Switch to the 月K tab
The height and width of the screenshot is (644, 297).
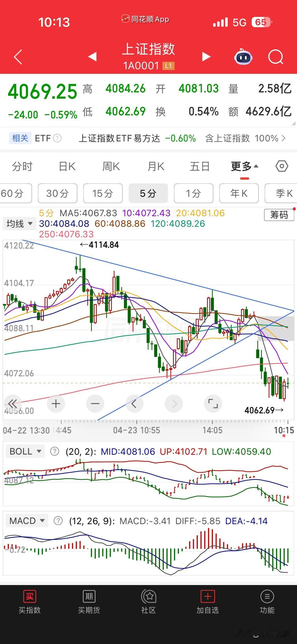[156, 167]
